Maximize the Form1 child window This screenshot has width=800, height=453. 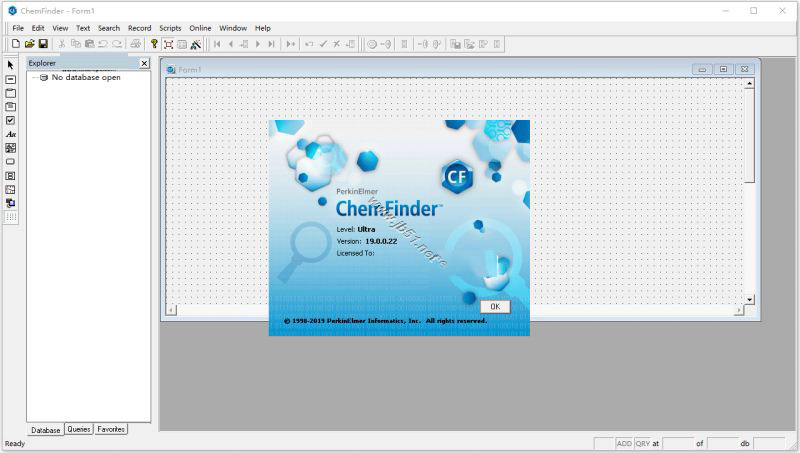pos(723,69)
